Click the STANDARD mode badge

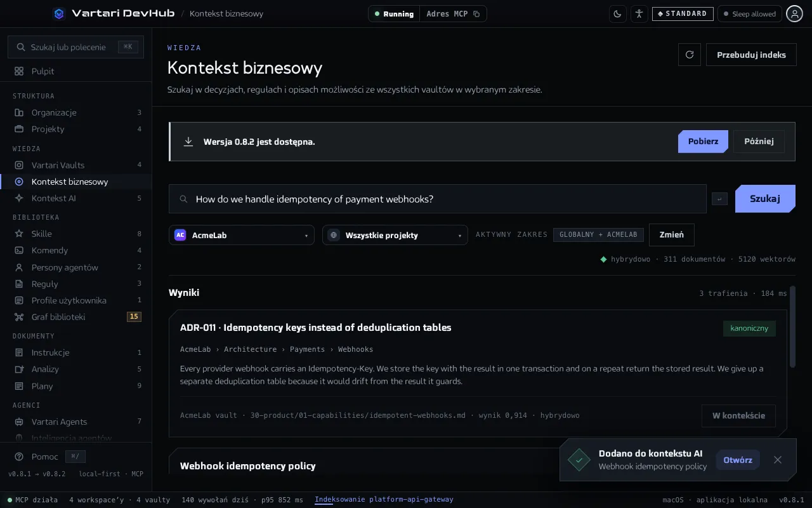coord(683,13)
